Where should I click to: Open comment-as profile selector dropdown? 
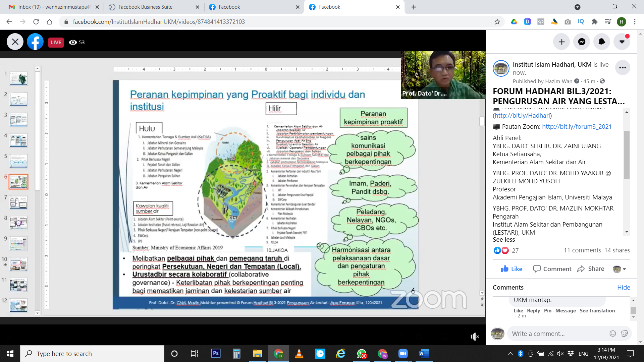[x=619, y=269]
